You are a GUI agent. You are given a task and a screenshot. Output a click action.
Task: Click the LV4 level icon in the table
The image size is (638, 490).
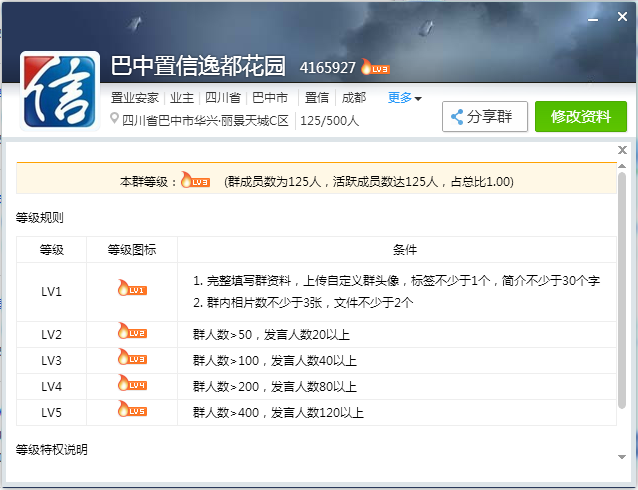pyautogui.click(x=132, y=384)
